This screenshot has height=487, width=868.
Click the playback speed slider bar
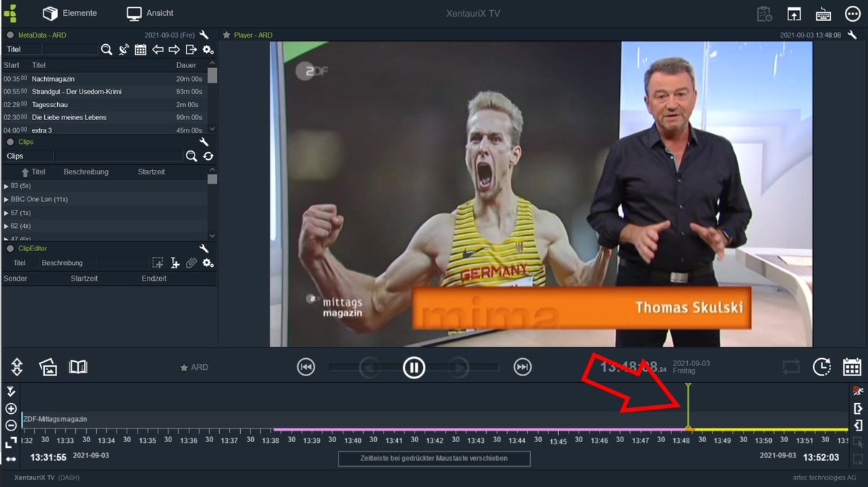414,368
